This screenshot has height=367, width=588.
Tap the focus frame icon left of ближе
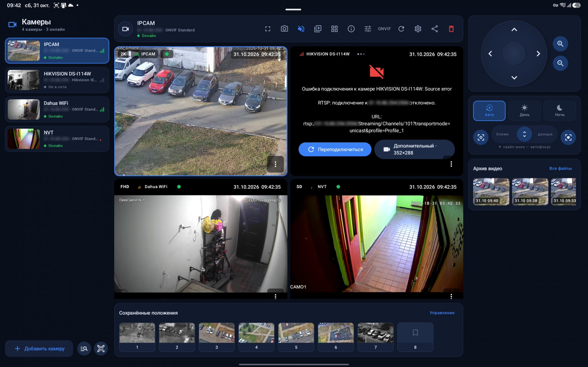coord(481,137)
